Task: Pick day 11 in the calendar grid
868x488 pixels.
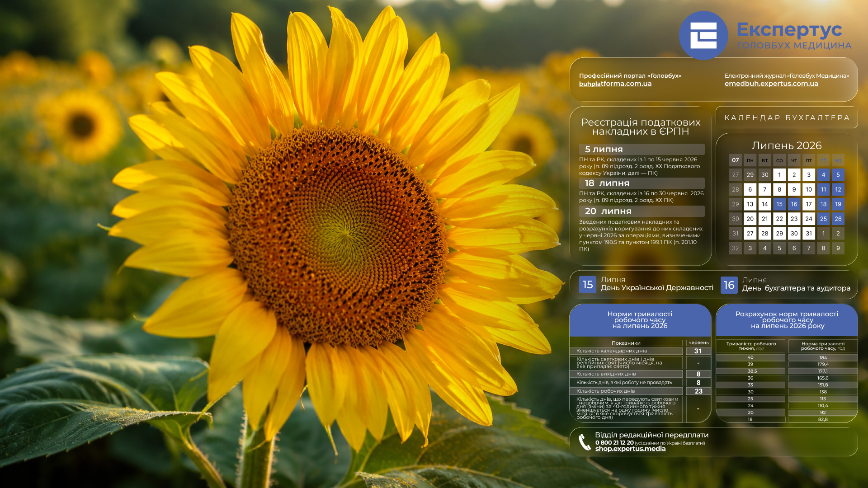Action: click(x=824, y=190)
